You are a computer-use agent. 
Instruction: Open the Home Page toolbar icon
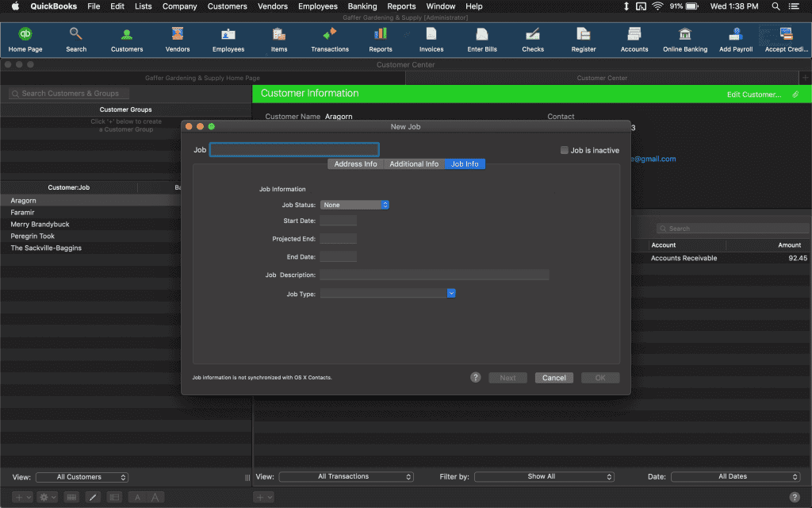pyautogui.click(x=25, y=40)
